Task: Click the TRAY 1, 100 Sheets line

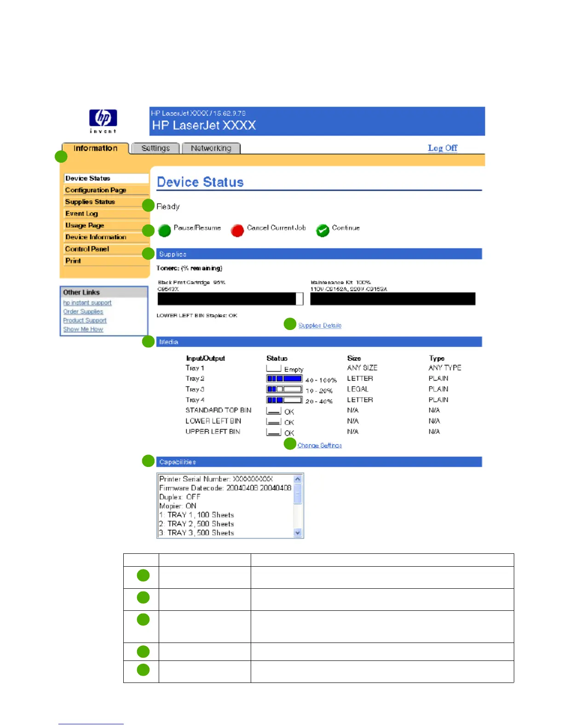Action: pos(196,515)
